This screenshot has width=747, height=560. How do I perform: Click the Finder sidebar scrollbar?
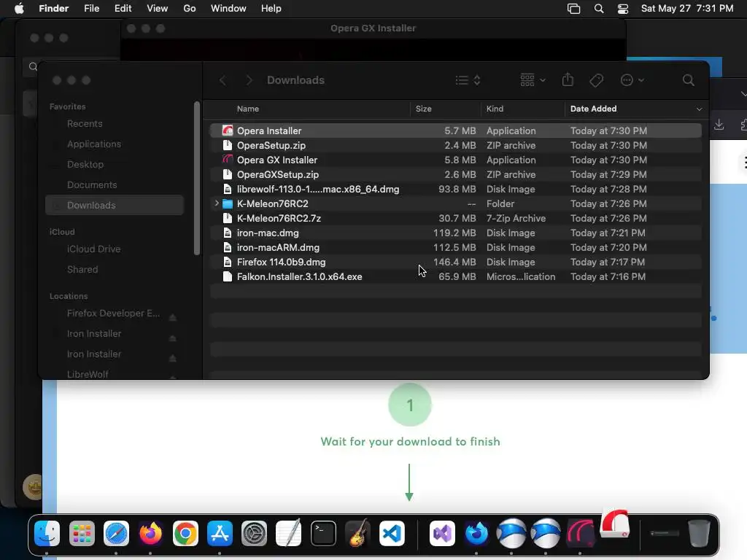coord(197,178)
